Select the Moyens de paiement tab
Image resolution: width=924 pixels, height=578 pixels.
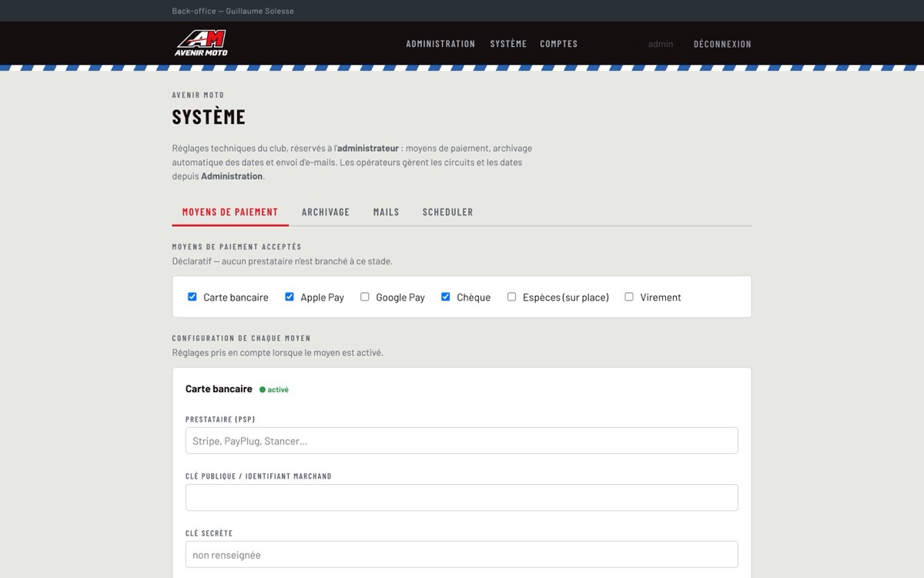click(230, 212)
